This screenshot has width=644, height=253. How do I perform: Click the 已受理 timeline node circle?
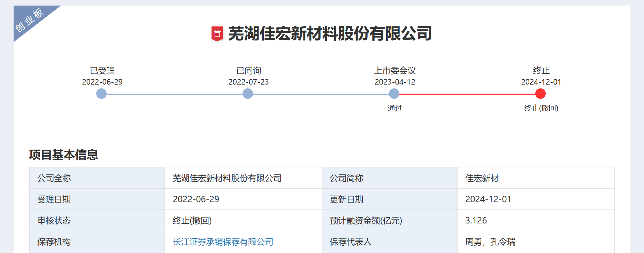[101, 94]
